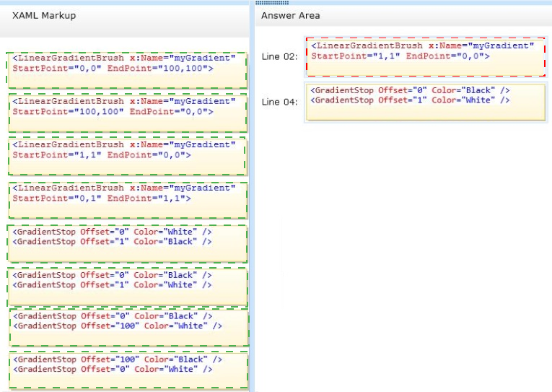The height and width of the screenshot is (392, 552).
Task: Select the XAML Markup block with StartPoint="1,1" EndPoint="0,0"
Action: (127, 157)
